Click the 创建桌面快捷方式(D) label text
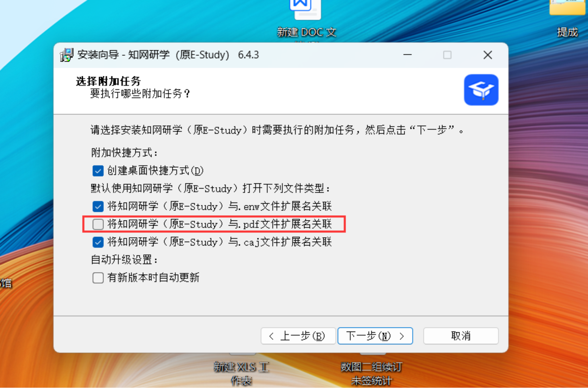Viewport: 588px width, 388px height. tap(155, 171)
